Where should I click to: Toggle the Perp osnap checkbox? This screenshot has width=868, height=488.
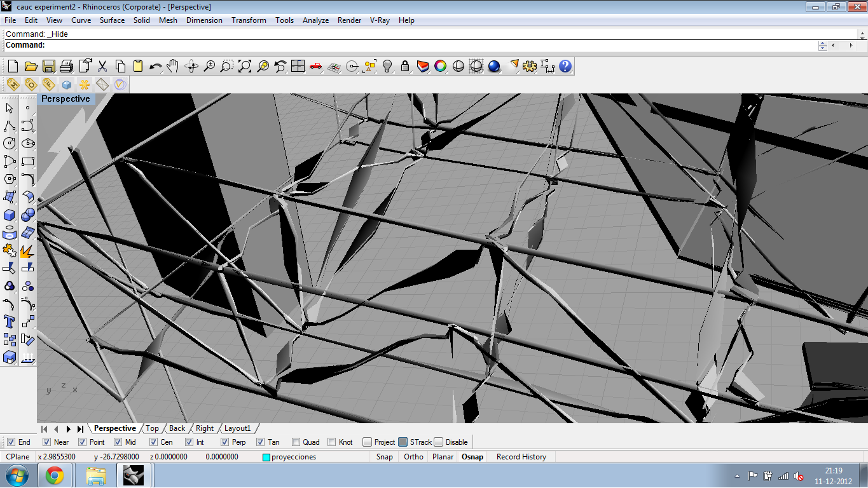[x=224, y=442]
